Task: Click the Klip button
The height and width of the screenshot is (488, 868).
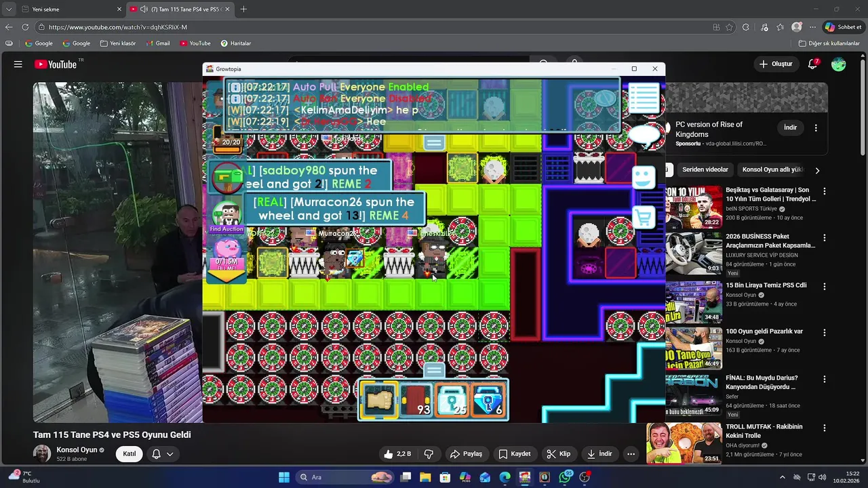Action: tap(559, 453)
